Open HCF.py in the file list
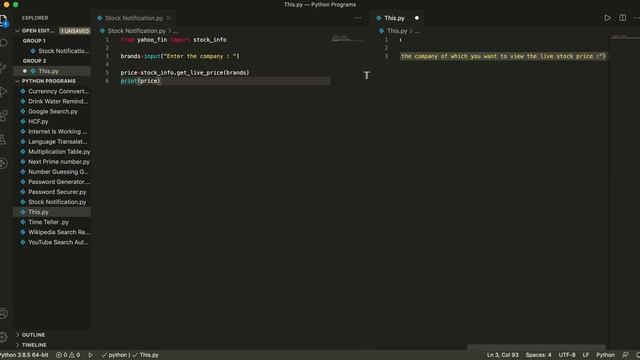 [38, 121]
